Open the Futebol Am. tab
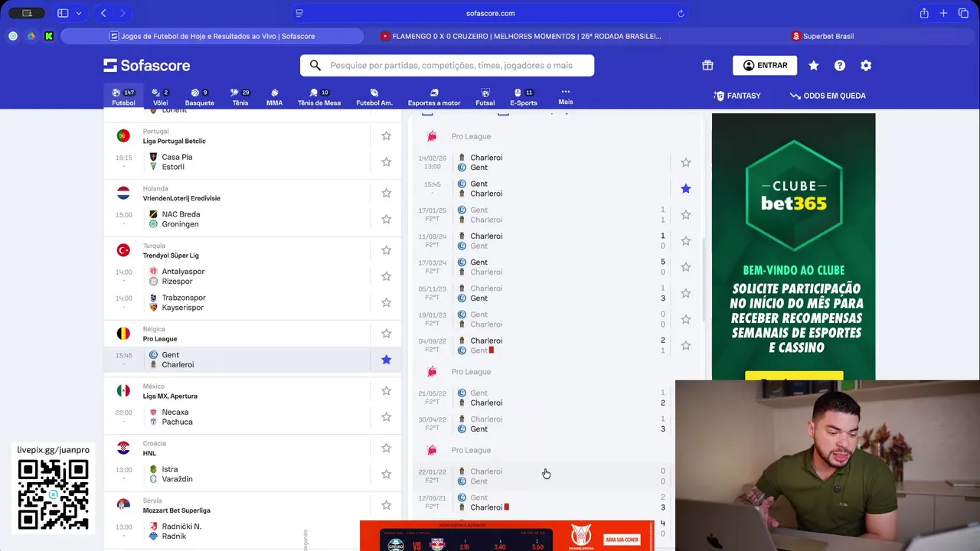980x551 pixels. pos(374,96)
